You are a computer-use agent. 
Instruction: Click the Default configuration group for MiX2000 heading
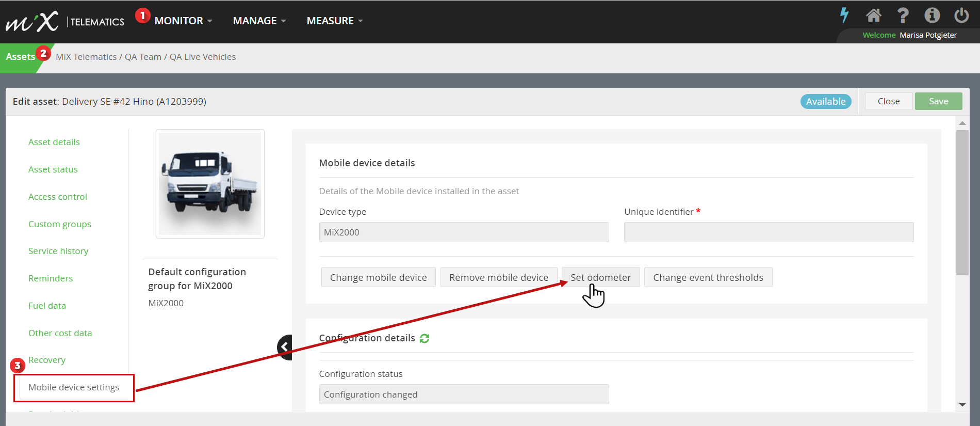197,279
